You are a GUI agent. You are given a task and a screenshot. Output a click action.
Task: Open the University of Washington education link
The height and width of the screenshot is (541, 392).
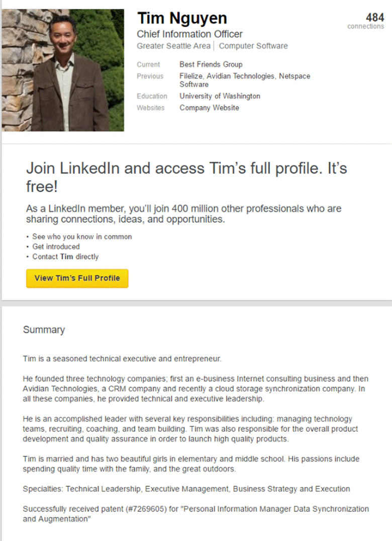click(x=220, y=96)
